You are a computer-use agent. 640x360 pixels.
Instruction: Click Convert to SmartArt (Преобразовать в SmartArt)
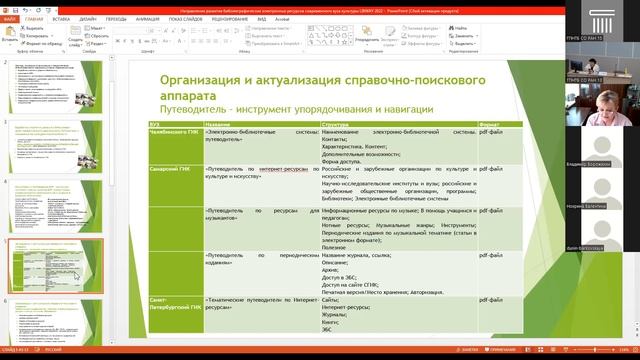(273, 43)
